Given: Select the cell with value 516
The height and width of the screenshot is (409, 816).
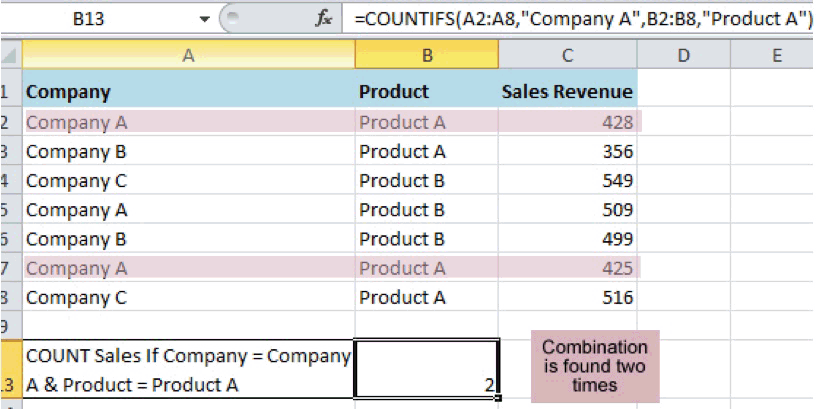Looking at the screenshot, I should [567, 297].
